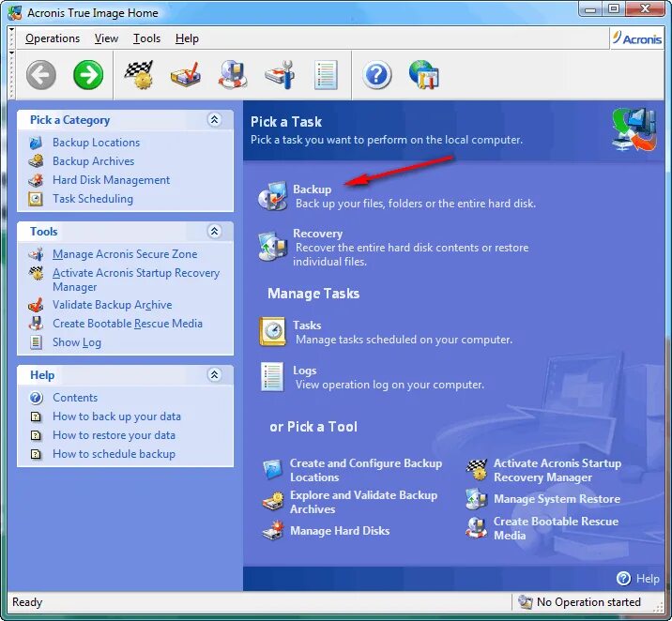
Task: Open Hard Disk Management from sidebar
Action: pos(111,180)
